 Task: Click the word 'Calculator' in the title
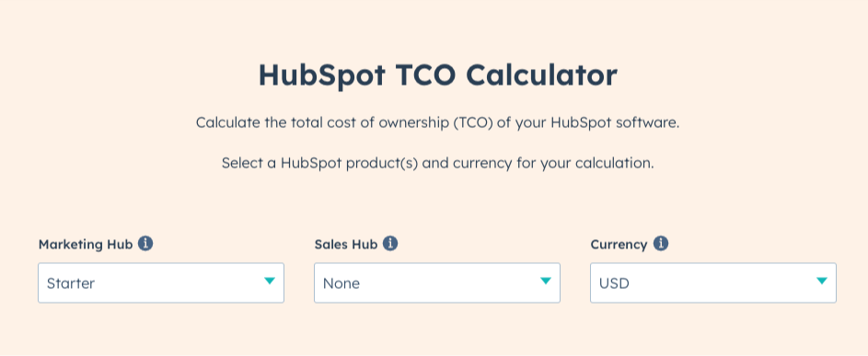pos(541,75)
